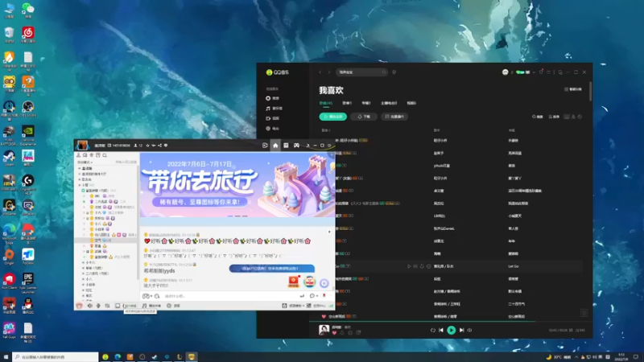Expand the second channel in the tree
Viewport: 644px width, 362px height.
click(80, 174)
